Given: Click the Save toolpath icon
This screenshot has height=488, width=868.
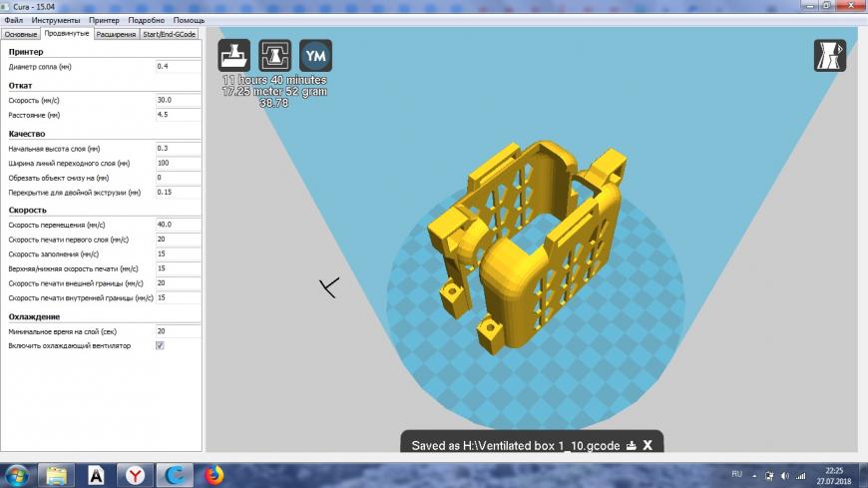Looking at the screenshot, I should coord(274,56).
